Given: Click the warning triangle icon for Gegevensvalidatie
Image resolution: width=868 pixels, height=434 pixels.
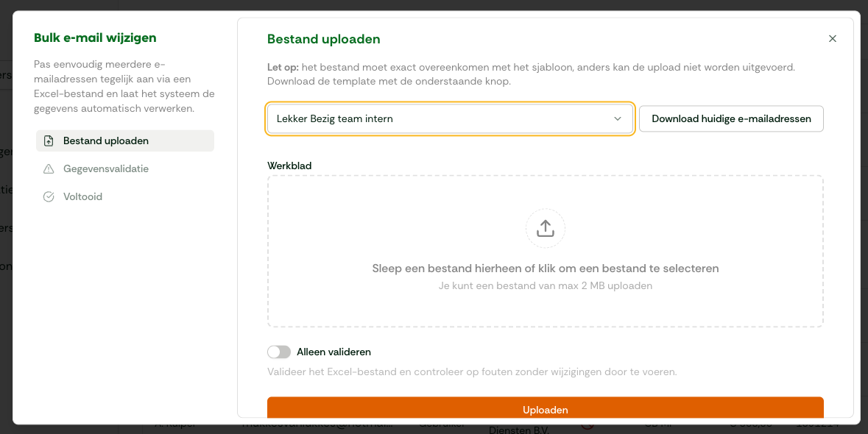Looking at the screenshot, I should pos(49,168).
